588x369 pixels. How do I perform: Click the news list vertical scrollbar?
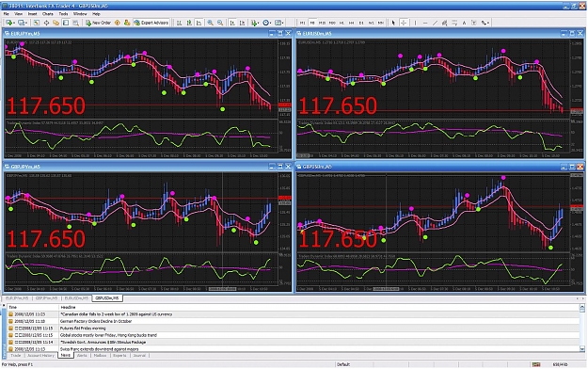(582, 329)
